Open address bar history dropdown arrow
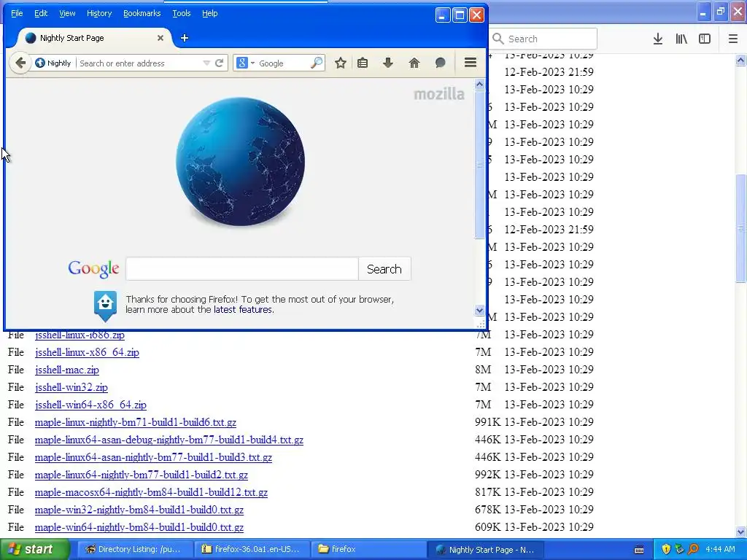Image resolution: width=747 pixels, height=560 pixels. 206,63
